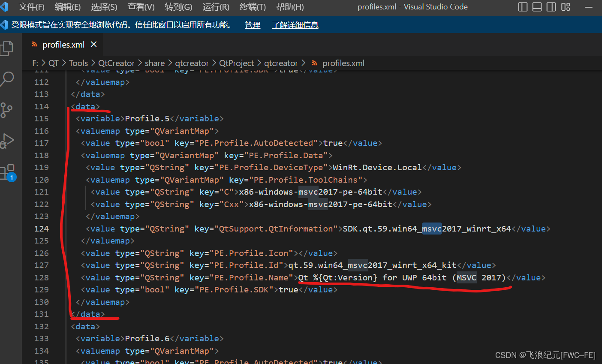Click the closing valuemap tag on line 130
This screenshot has width=602, height=364.
[x=102, y=302]
